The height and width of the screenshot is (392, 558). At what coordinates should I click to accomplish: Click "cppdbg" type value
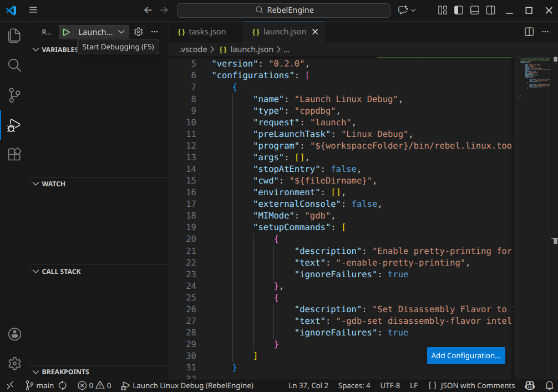point(315,111)
